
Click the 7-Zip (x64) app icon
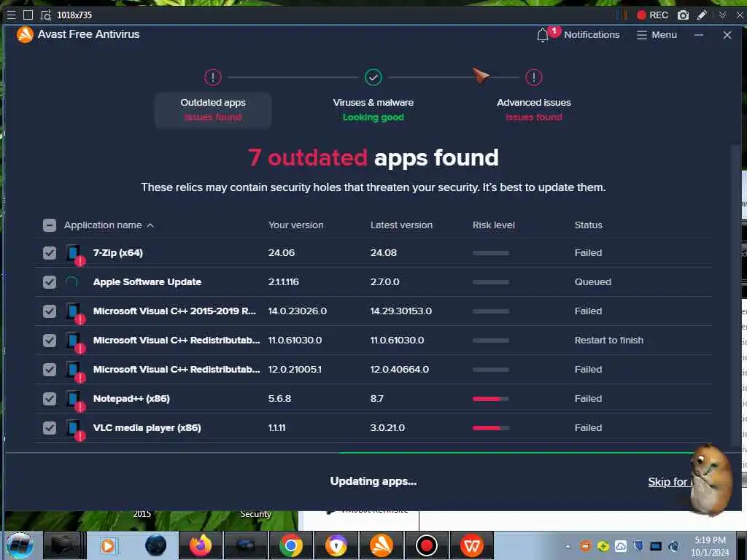click(75, 254)
